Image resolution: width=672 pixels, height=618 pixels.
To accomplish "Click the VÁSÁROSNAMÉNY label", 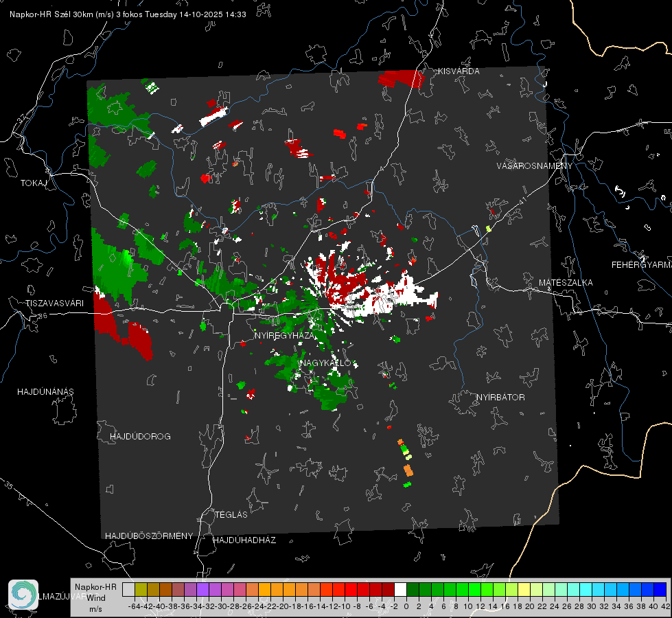I will coord(535,166).
